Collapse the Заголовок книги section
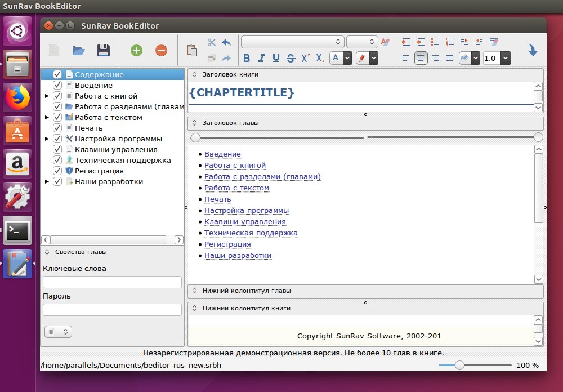 click(195, 74)
